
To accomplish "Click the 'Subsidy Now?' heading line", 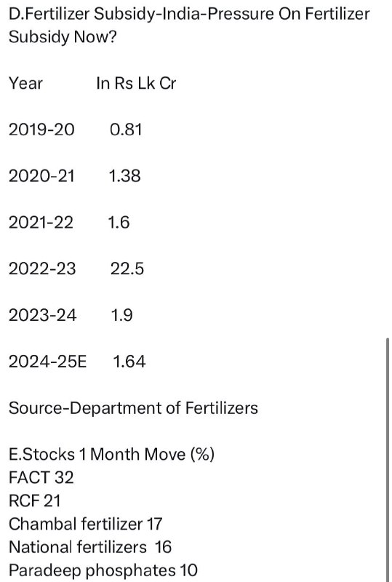I will click(63, 37).
